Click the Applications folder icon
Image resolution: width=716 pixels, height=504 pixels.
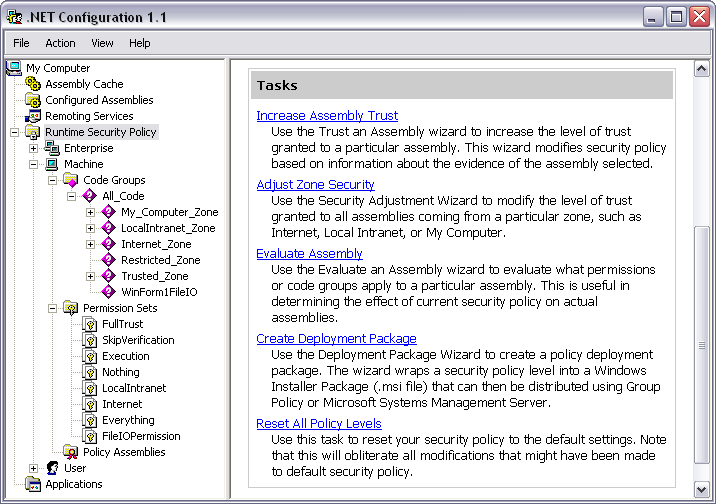point(33,484)
